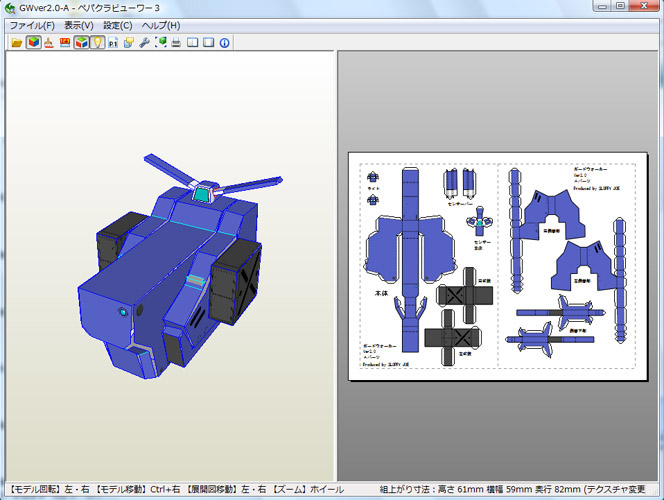This screenshot has height=500, width=664.
Task: Print the pattern using printer icon
Action: (x=177, y=43)
